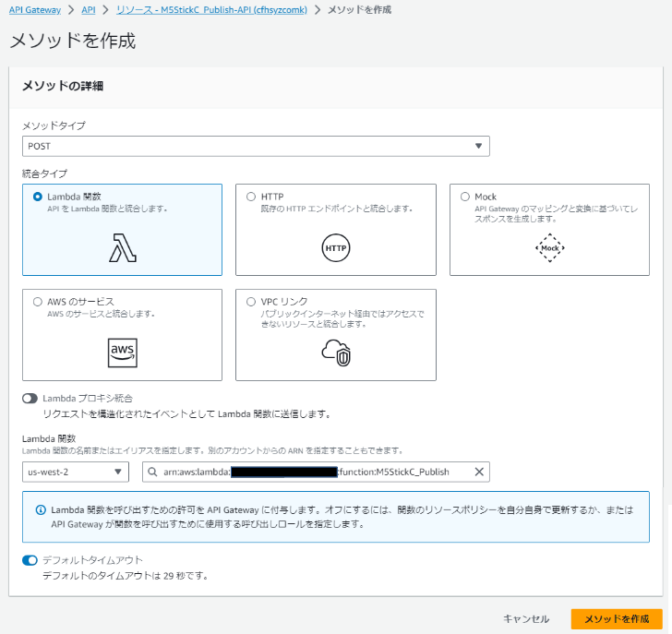Toggle デフォルトタイムアウト switch off

(x=30, y=560)
